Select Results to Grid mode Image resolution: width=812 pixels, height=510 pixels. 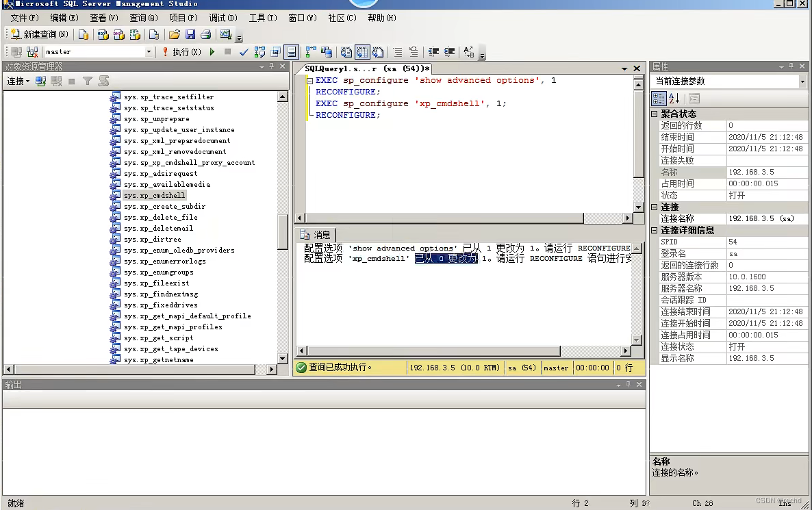[362, 52]
